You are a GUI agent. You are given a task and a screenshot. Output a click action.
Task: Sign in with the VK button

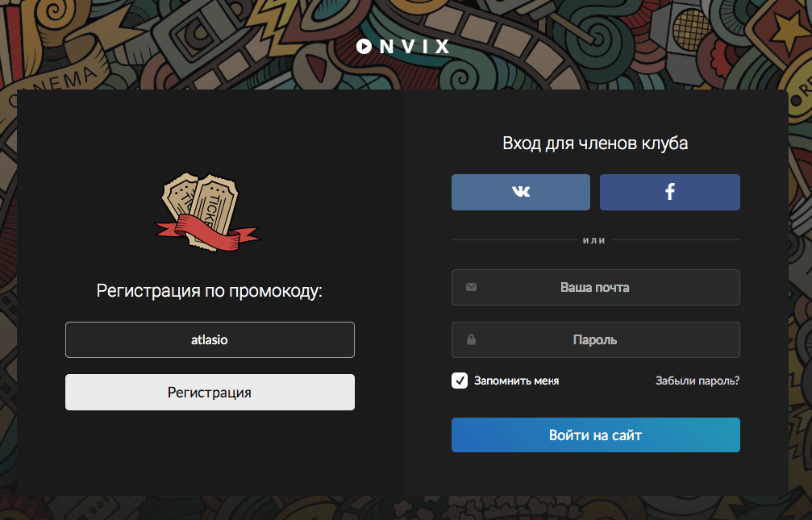[521, 192]
